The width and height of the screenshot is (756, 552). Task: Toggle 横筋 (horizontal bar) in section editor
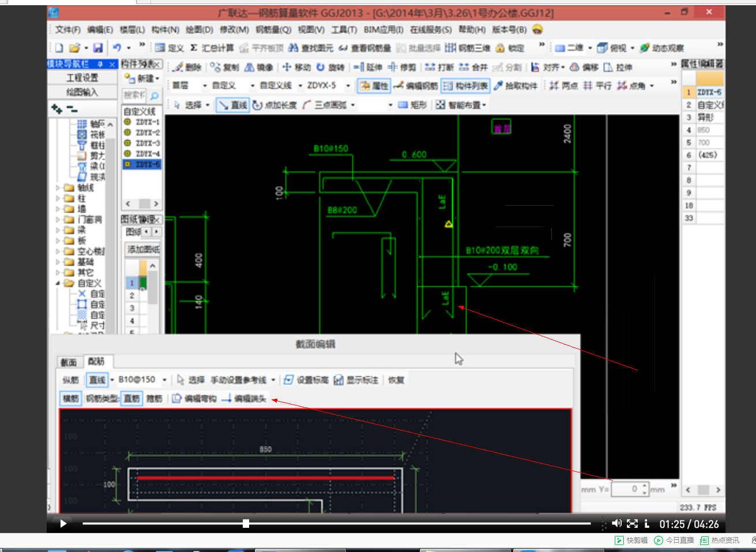71,398
